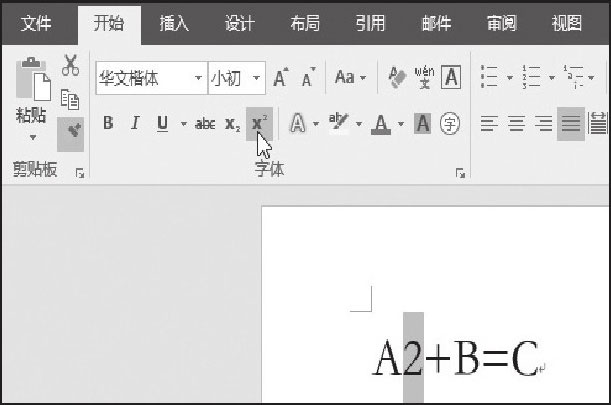
Task: Click the letter C in the document
Action: click(524, 358)
